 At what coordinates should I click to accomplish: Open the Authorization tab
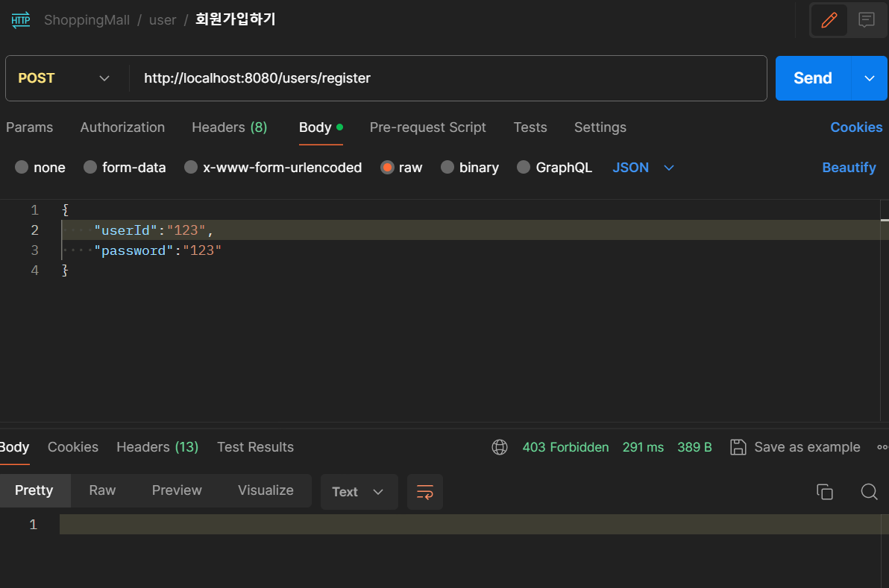[122, 127]
